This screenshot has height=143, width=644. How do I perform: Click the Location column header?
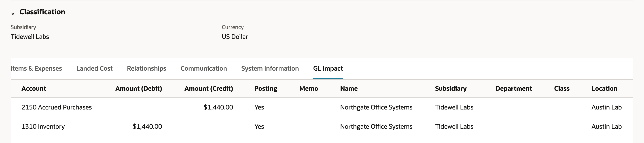(604, 88)
